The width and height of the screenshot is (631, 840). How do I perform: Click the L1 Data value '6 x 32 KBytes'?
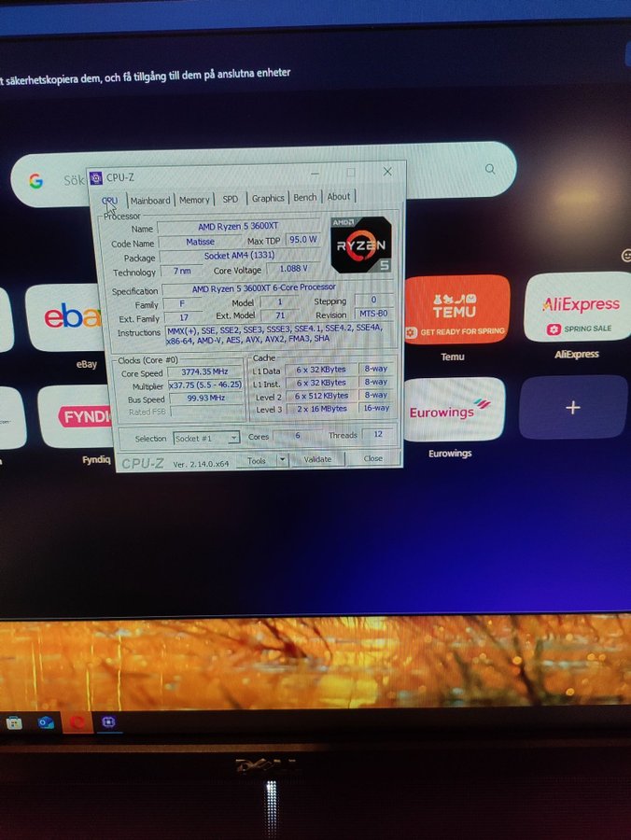coord(321,369)
